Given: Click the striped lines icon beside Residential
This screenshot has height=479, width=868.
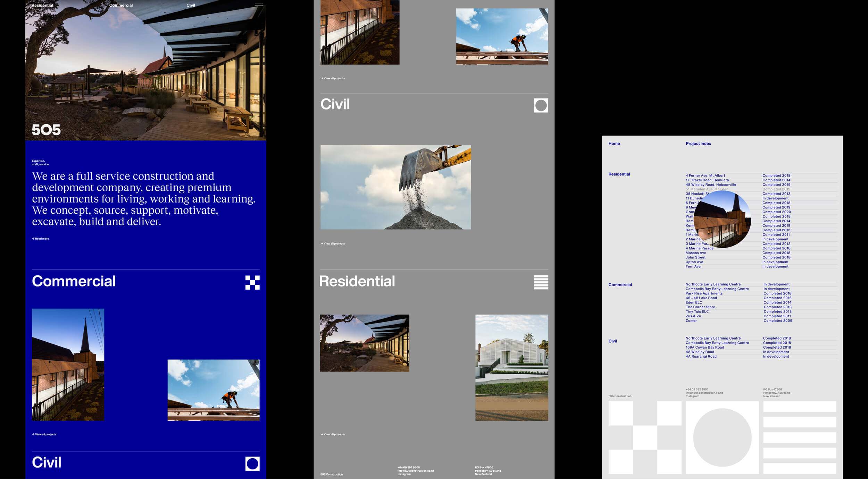Looking at the screenshot, I should 541,282.
